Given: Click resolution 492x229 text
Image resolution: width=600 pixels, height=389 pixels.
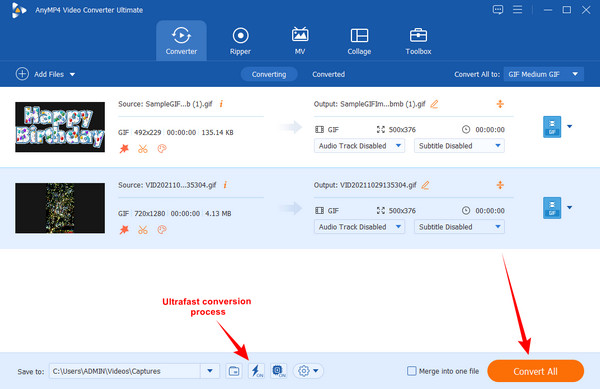Looking at the screenshot, I should [x=148, y=132].
